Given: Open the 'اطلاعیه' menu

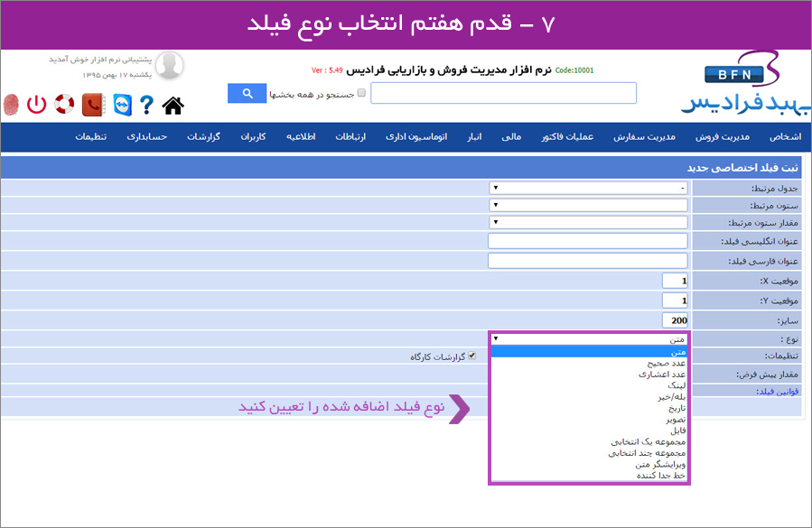Looking at the screenshot, I should (301, 136).
